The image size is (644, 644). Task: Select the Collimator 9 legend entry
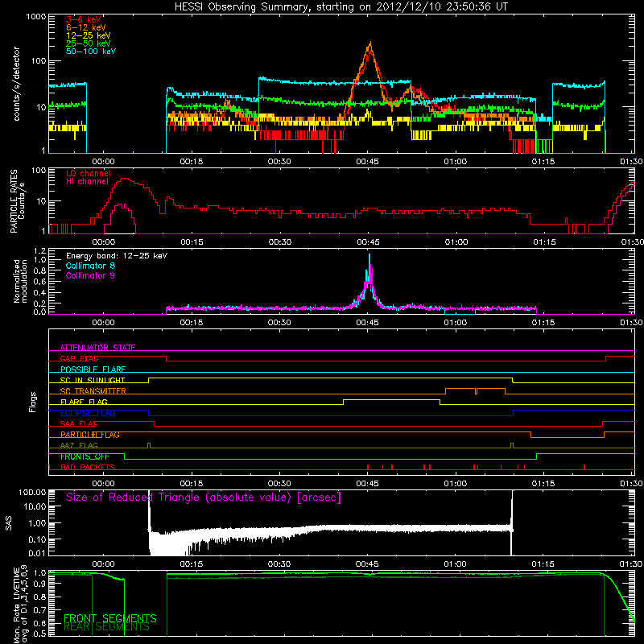pos(90,275)
